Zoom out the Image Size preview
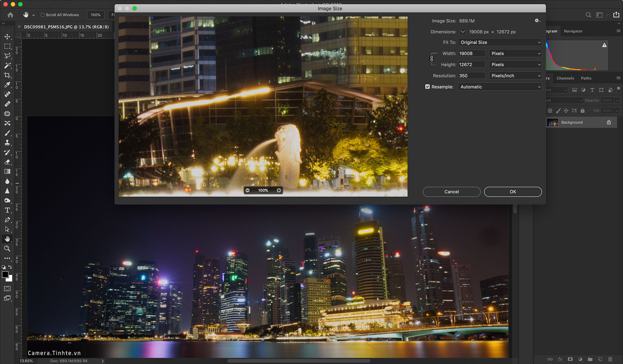This screenshot has width=623, height=364. [248, 190]
